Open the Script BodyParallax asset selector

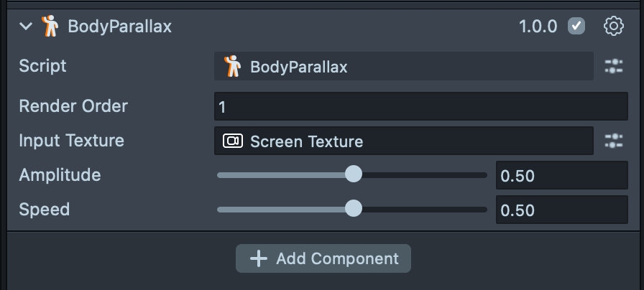pyautogui.click(x=402, y=67)
